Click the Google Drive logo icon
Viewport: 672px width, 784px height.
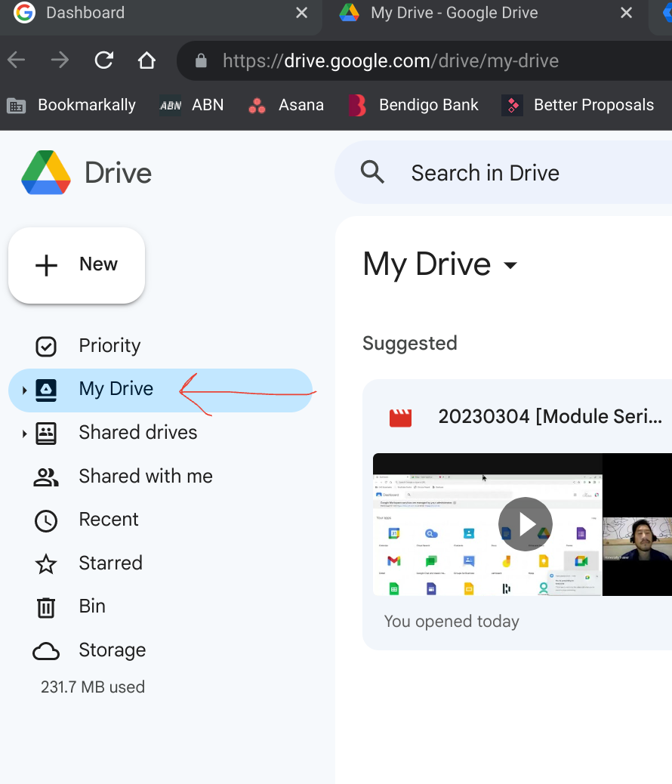pos(46,173)
